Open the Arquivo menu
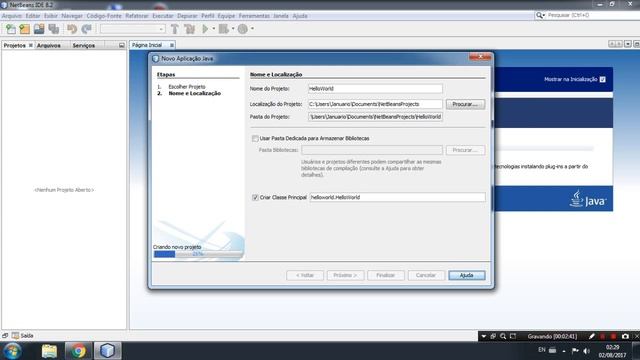 [x=12, y=16]
